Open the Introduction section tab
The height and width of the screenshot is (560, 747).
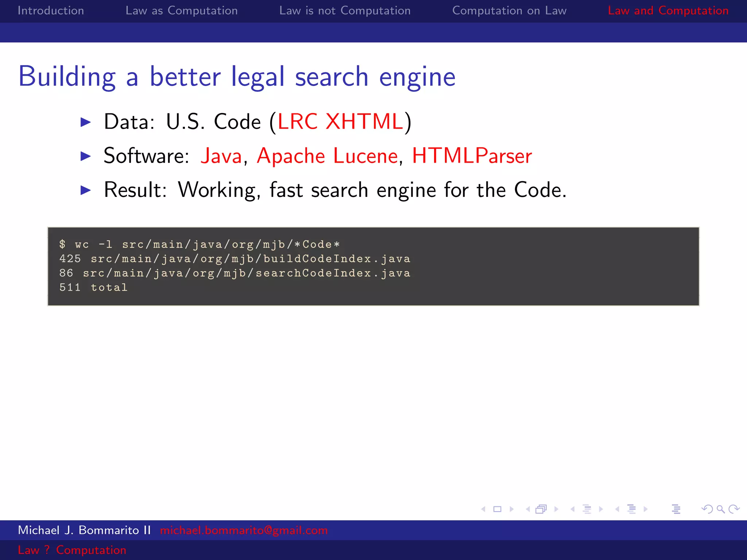click(x=51, y=11)
